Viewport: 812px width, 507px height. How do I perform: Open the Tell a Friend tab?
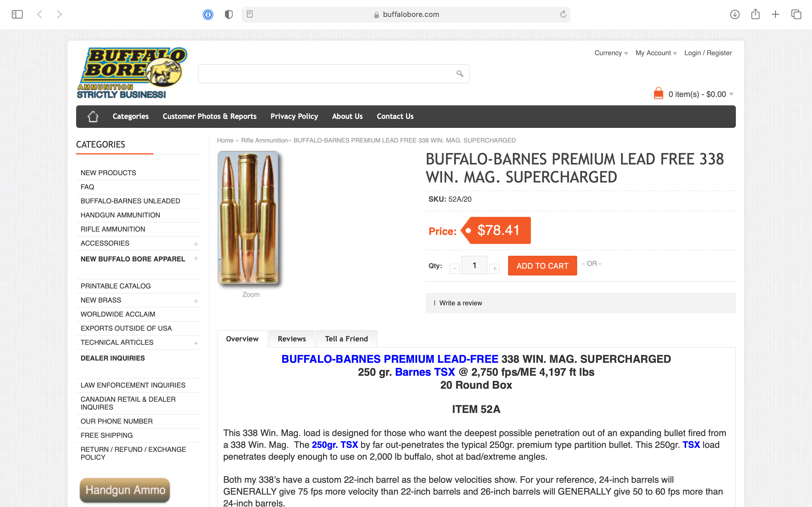(346, 339)
